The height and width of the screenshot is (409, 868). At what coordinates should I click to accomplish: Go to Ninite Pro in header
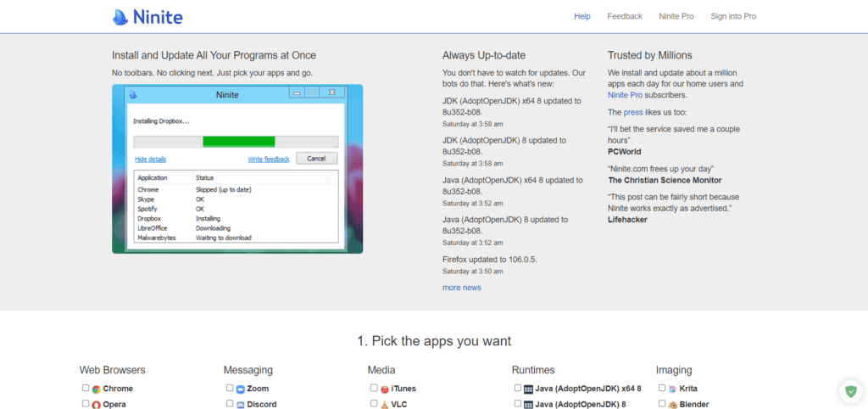point(676,16)
